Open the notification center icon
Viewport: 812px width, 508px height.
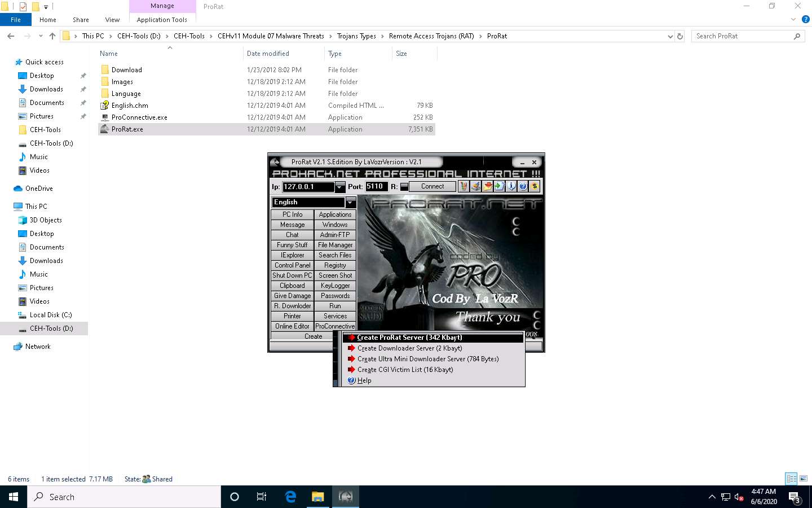point(795,497)
